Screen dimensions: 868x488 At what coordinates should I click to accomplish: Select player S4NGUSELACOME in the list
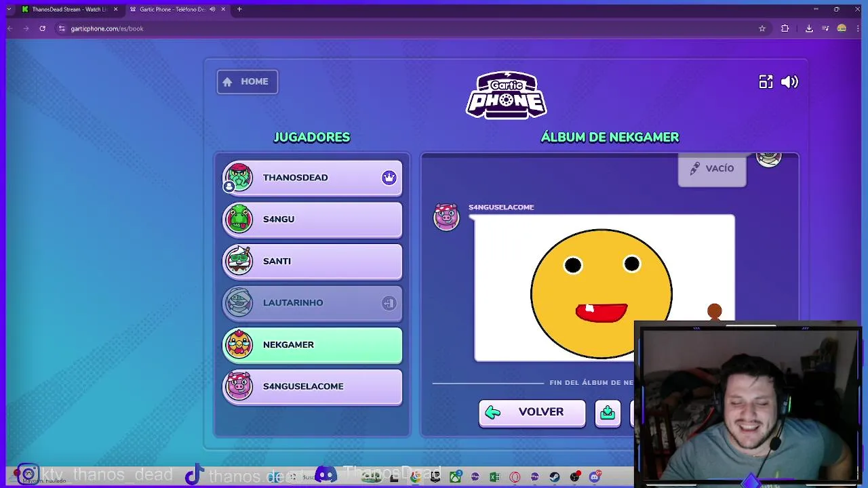[x=312, y=386]
